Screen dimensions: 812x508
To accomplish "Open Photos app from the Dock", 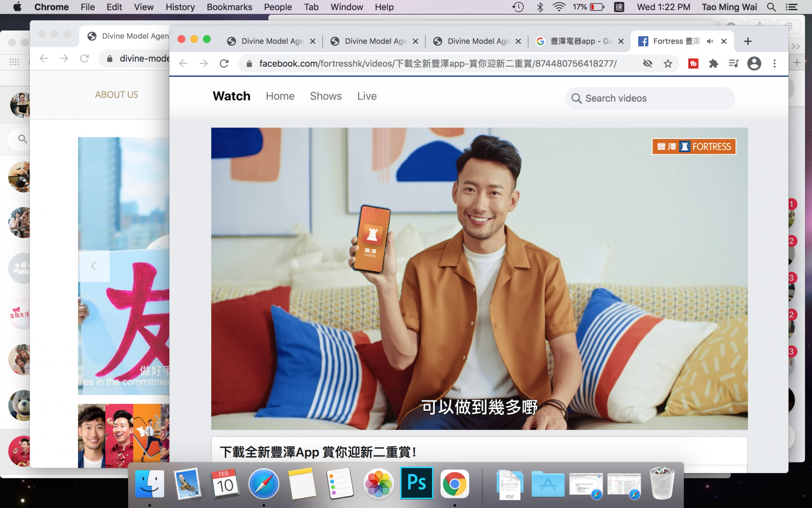I will coord(378,484).
